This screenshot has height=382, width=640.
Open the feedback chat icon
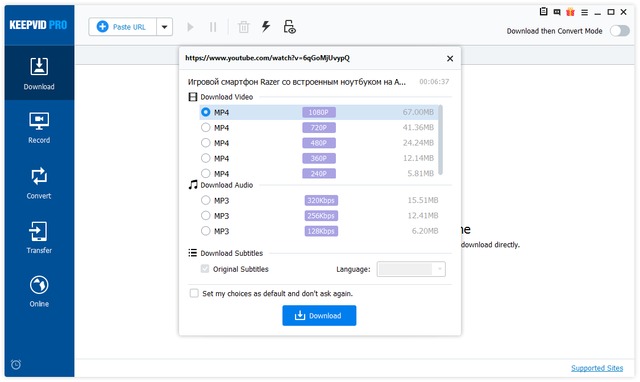[557, 12]
